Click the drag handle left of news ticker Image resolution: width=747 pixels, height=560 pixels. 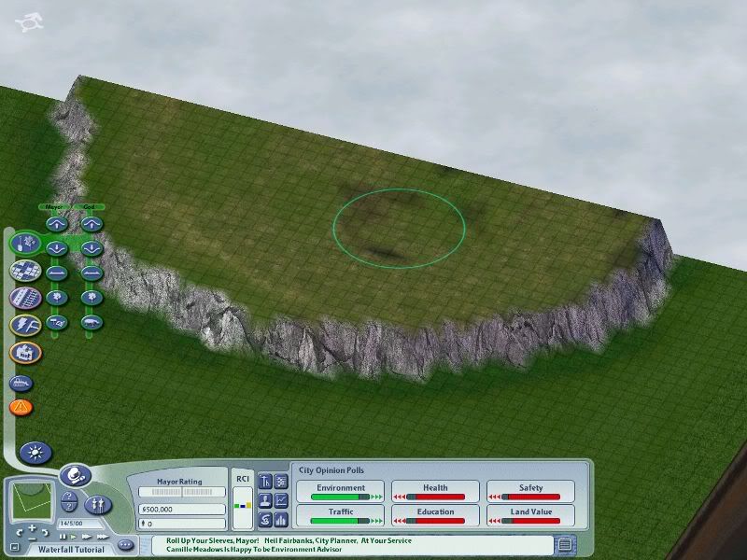(x=146, y=545)
